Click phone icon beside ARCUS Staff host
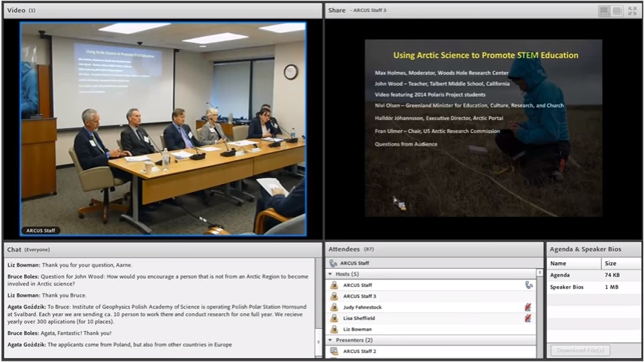 point(528,285)
